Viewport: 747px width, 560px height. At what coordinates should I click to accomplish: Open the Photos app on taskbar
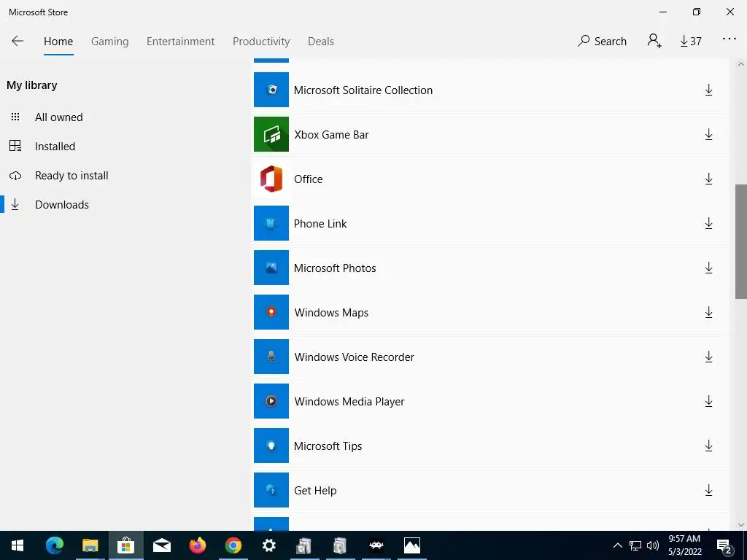click(x=411, y=545)
